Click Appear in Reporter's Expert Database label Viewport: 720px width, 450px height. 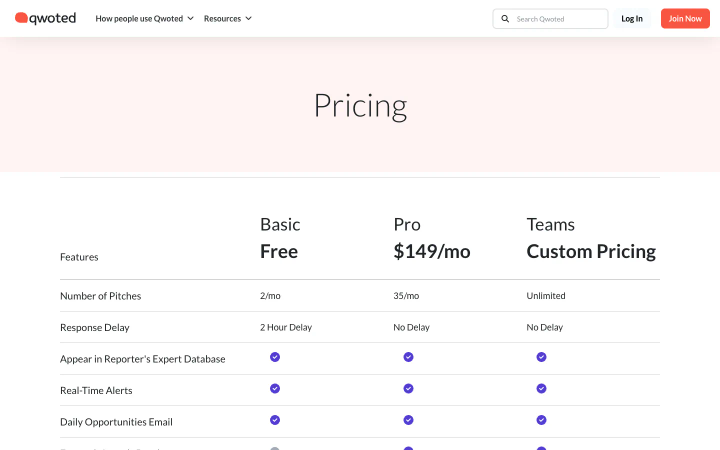[x=142, y=359]
